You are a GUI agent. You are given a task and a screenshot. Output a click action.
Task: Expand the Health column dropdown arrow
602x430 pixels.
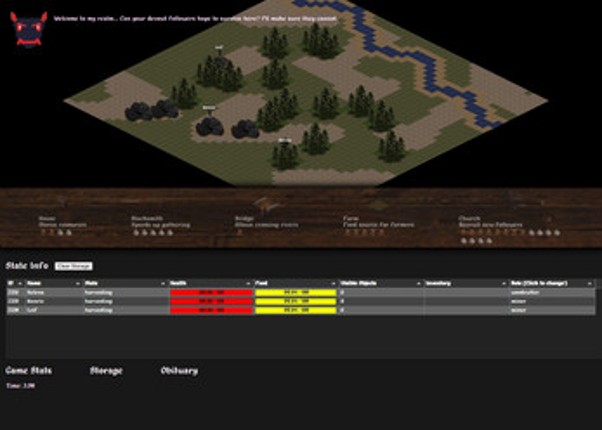[x=250, y=284]
